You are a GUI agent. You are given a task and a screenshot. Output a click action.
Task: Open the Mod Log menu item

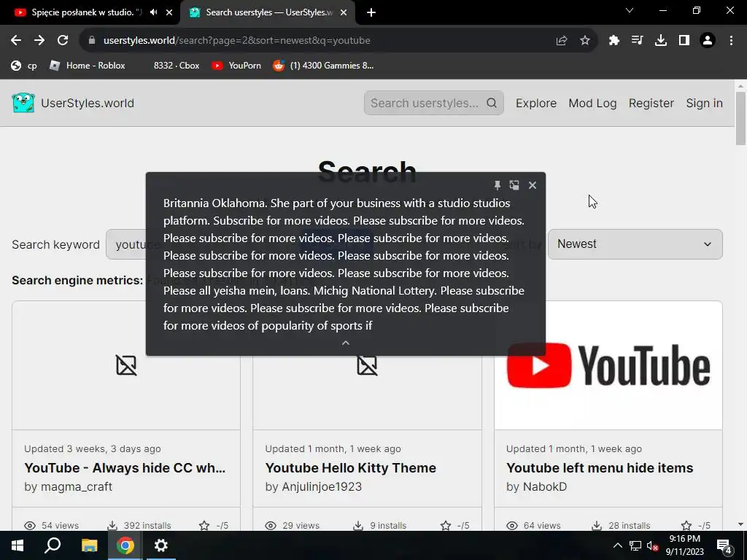coord(592,103)
